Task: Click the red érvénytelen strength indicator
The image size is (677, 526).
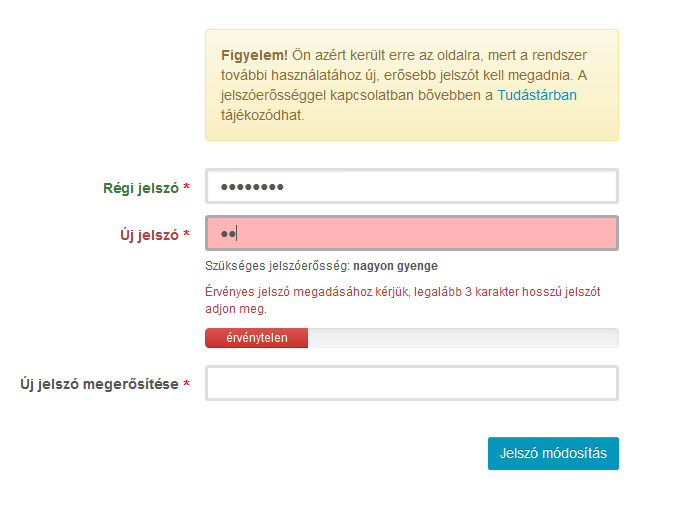Action: (256, 338)
